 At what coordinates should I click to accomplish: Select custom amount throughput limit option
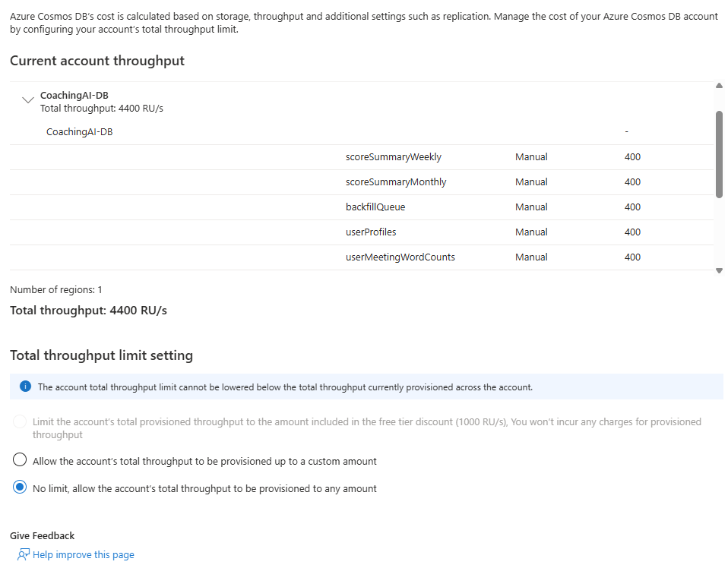pyautogui.click(x=21, y=460)
